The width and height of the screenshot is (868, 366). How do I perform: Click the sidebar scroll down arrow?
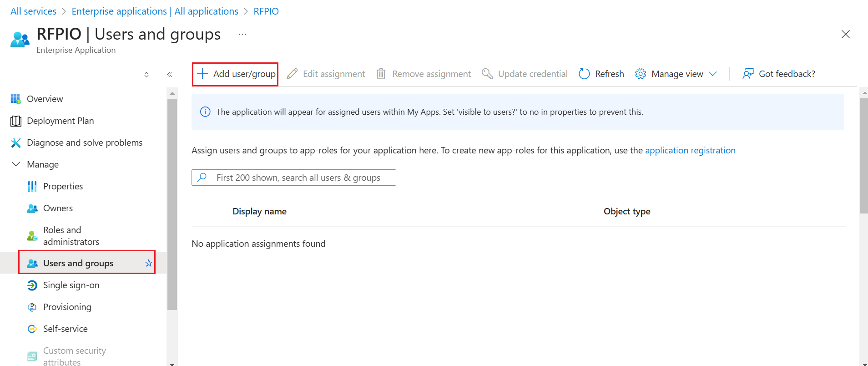coord(172,363)
